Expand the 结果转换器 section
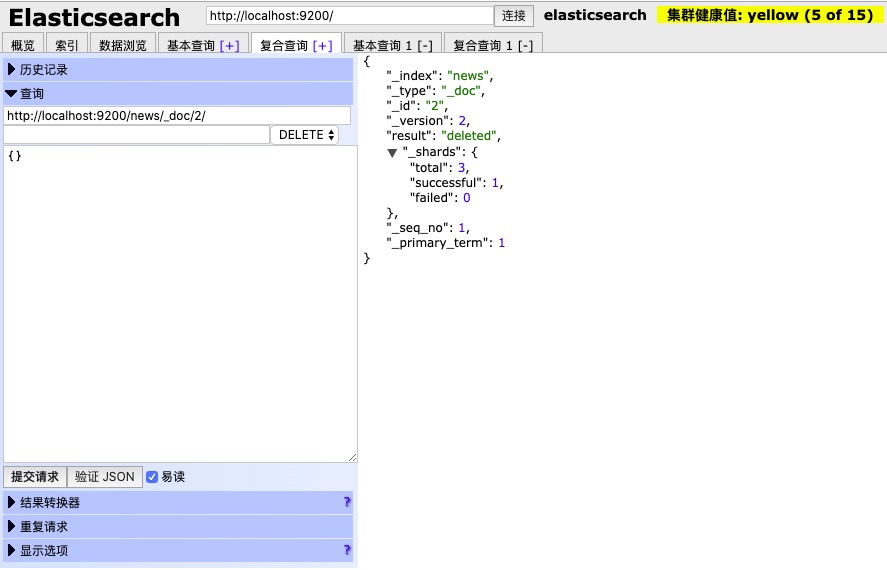The image size is (887, 570). tap(178, 502)
